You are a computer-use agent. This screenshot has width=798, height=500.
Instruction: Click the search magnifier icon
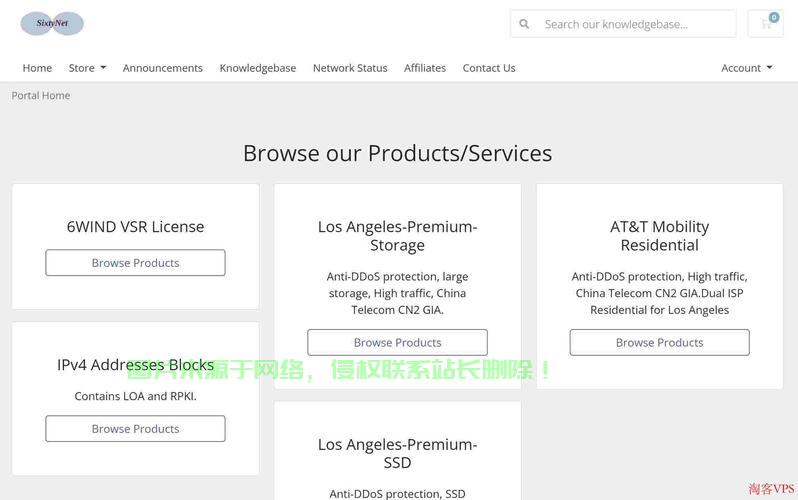coord(524,24)
